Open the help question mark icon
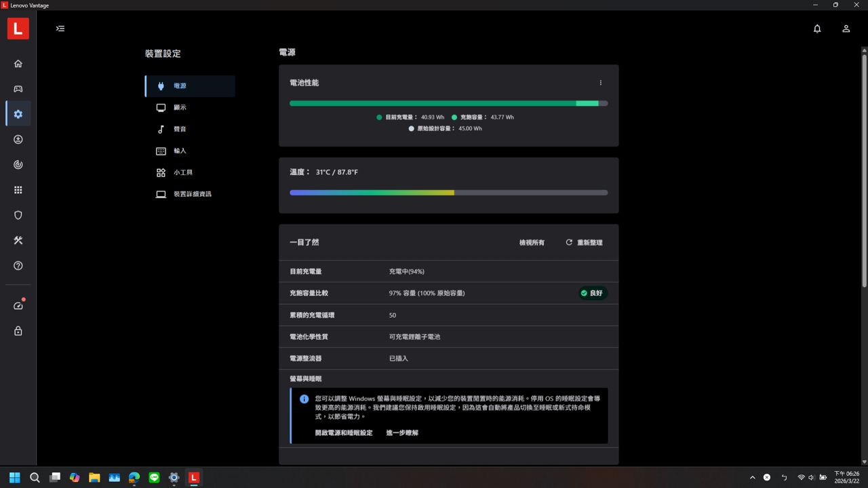The height and width of the screenshot is (488, 868). (x=18, y=265)
